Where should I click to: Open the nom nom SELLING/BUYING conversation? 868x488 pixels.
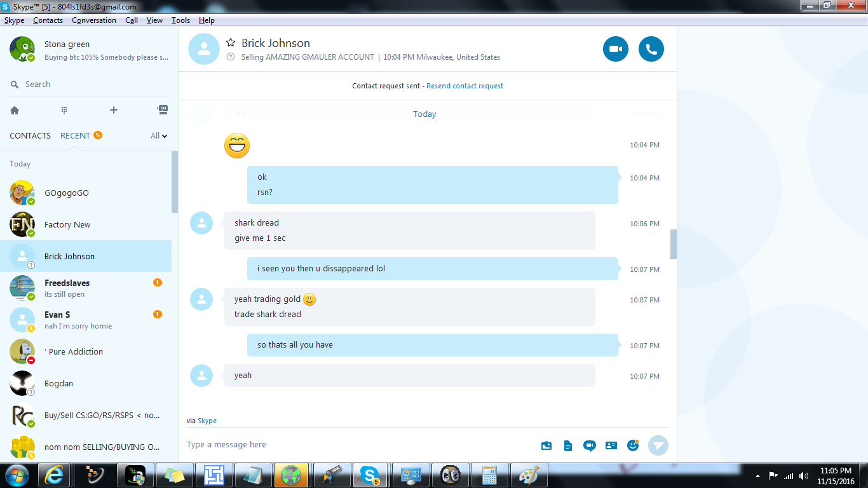point(86,447)
